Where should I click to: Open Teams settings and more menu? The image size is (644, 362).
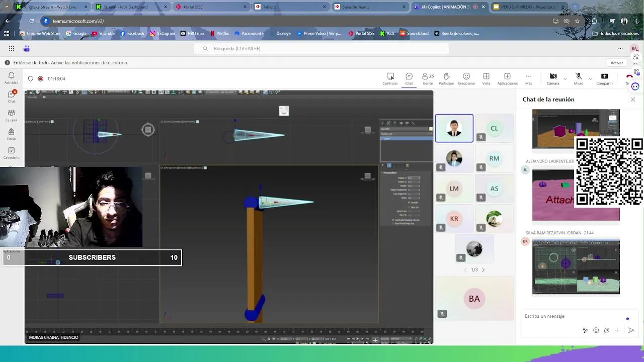coord(620,48)
